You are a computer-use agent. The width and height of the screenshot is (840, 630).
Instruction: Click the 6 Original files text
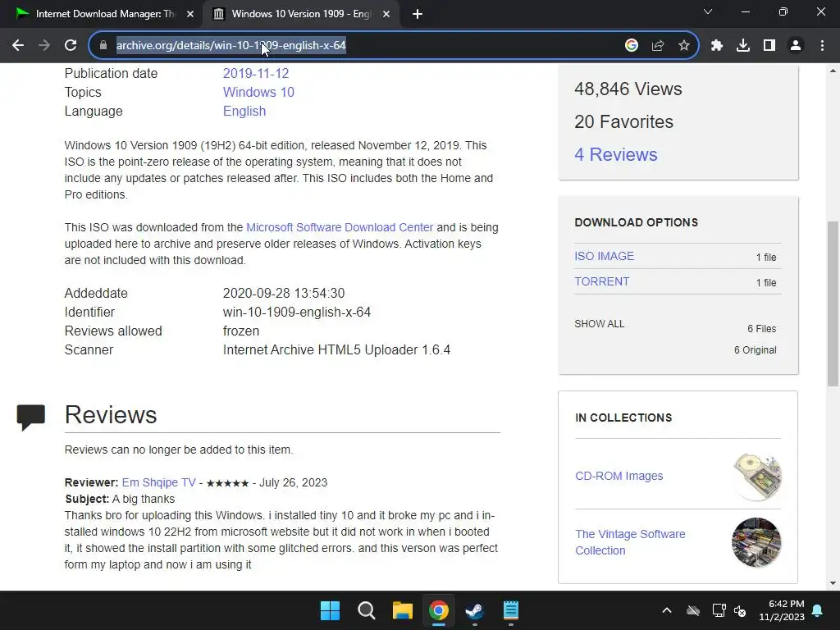pos(755,349)
